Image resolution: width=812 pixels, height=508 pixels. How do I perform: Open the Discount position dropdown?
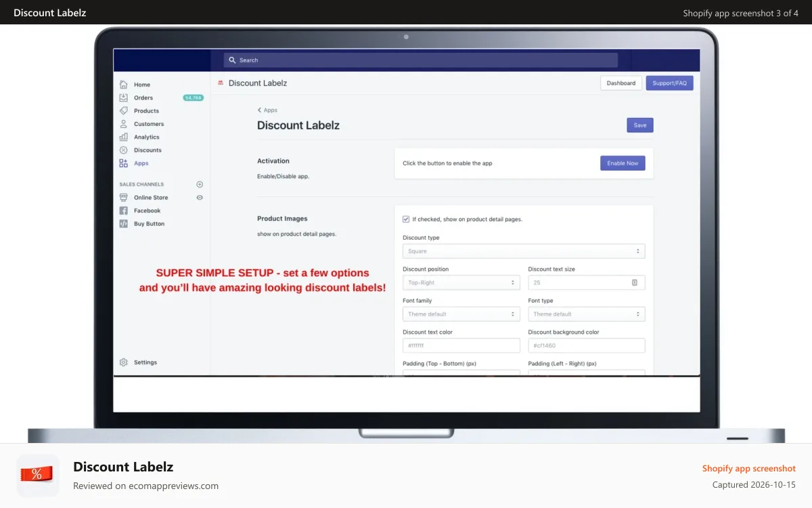(x=461, y=282)
